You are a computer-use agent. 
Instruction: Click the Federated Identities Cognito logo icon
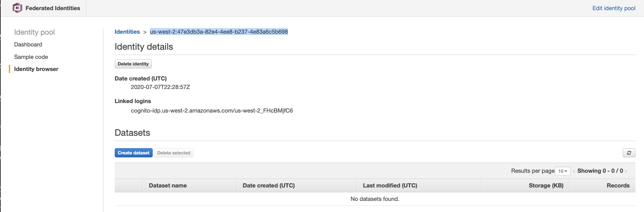pos(17,8)
